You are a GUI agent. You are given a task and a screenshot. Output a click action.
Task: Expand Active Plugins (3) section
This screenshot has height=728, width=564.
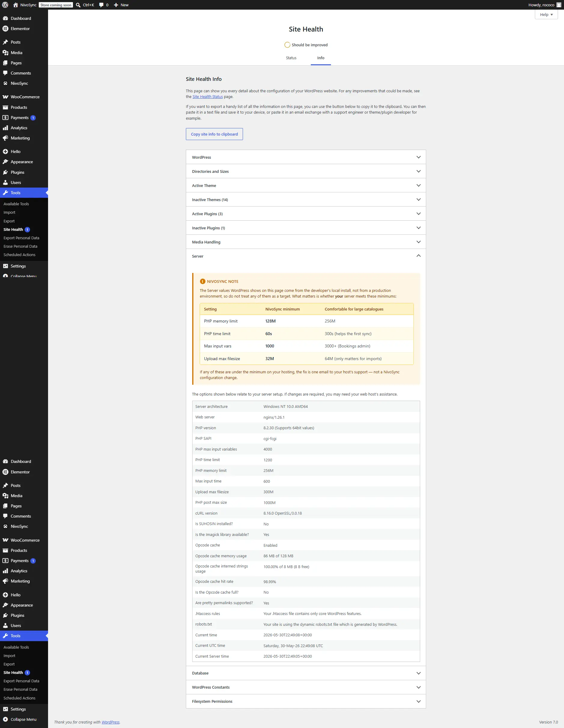(x=306, y=214)
